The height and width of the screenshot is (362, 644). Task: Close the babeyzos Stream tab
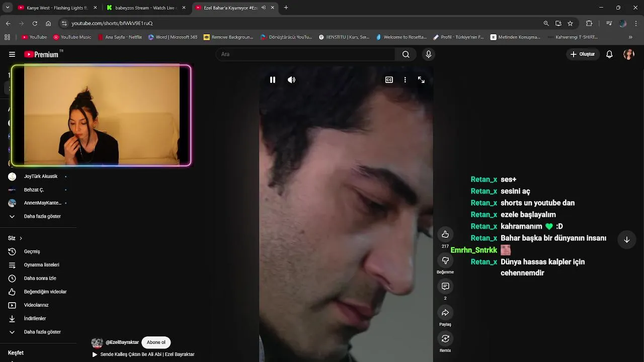pos(184,8)
